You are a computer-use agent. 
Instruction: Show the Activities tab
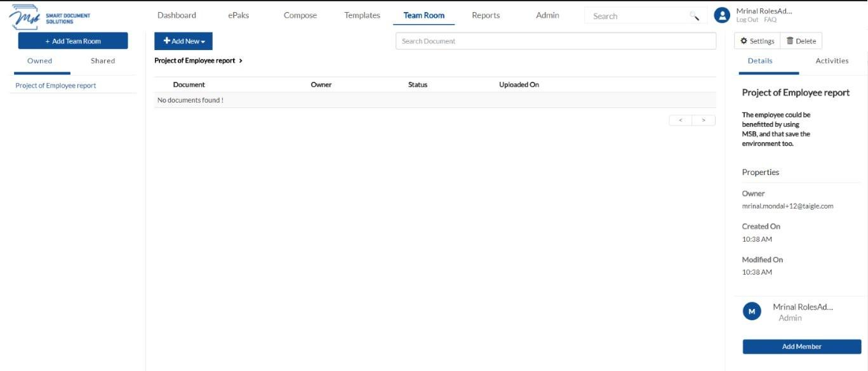(x=832, y=61)
